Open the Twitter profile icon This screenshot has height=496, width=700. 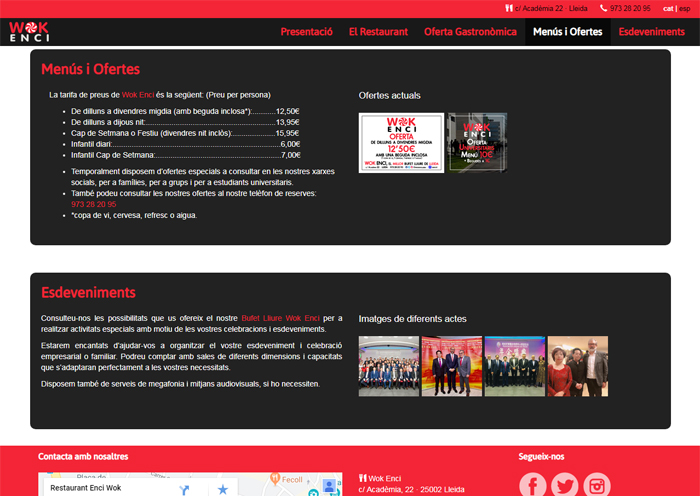565,485
